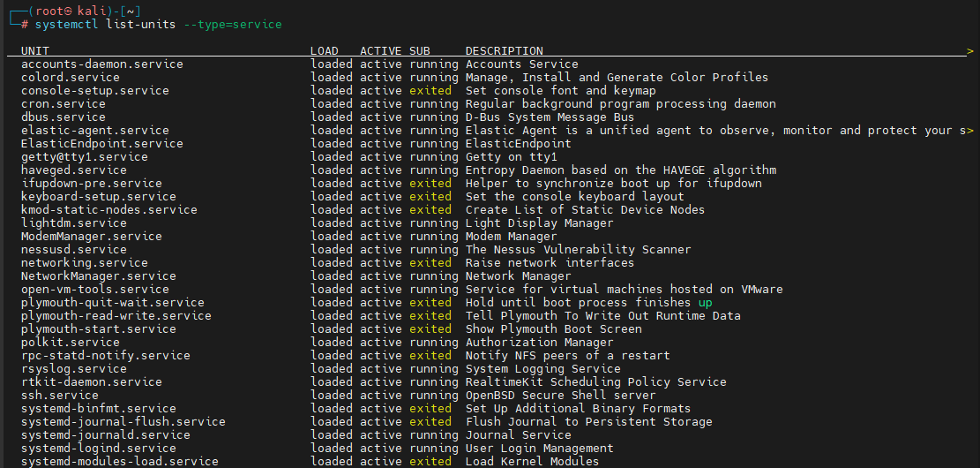Click the DESCRIPTION column header
The width and height of the screenshot is (980, 468).
point(505,51)
